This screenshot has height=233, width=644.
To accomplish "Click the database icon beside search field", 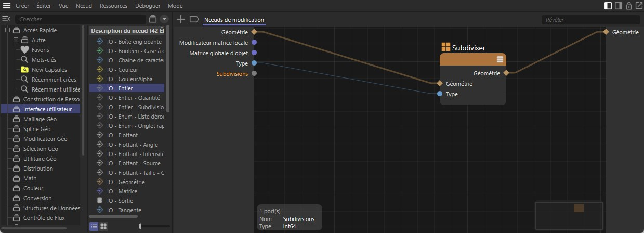I will point(153,19).
